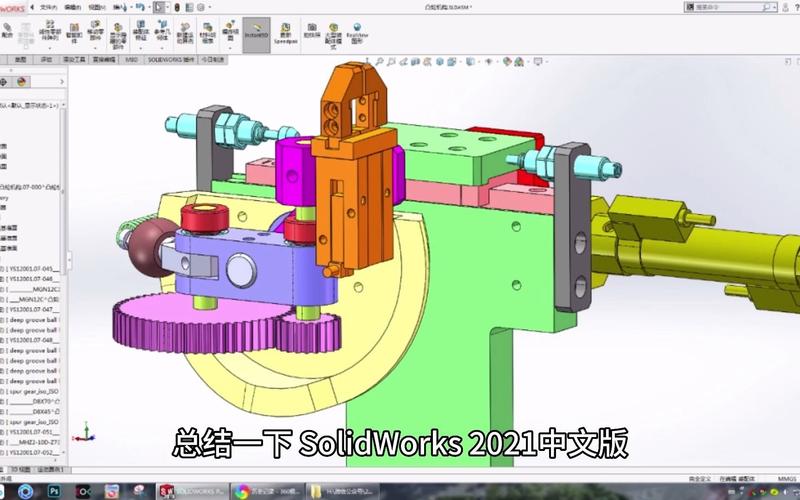Image resolution: width=800 pixels, height=500 pixels.
Task: Switch to the MBD tab
Action: 131,60
